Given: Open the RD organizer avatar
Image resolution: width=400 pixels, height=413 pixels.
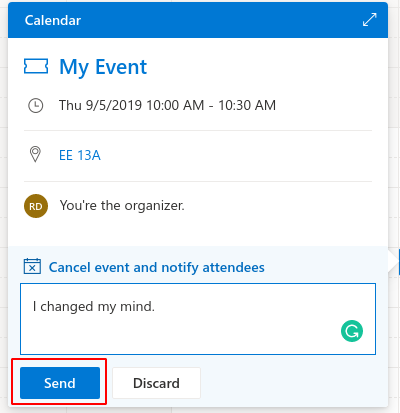Looking at the screenshot, I should (36, 206).
